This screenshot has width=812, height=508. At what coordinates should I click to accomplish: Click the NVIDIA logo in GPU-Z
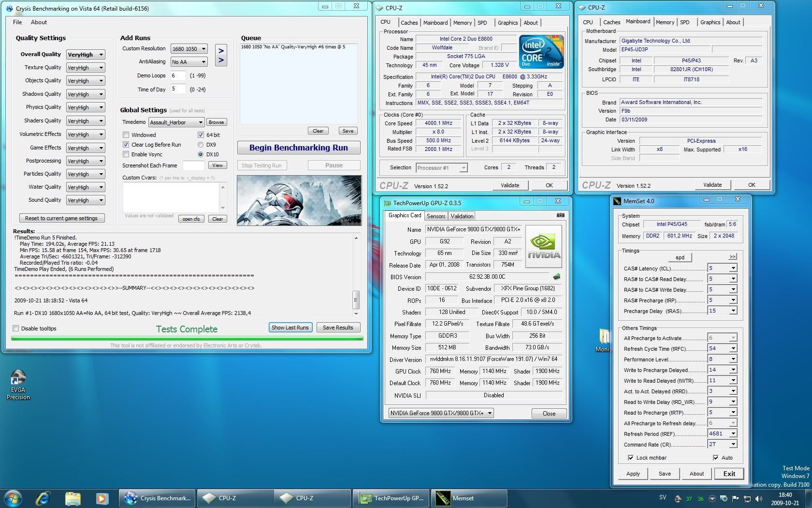(544, 247)
